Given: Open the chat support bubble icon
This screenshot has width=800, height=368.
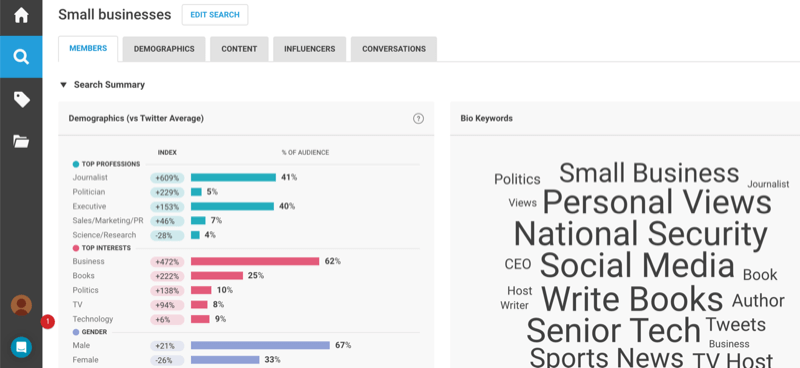Looking at the screenshot, I should [21, 347].
